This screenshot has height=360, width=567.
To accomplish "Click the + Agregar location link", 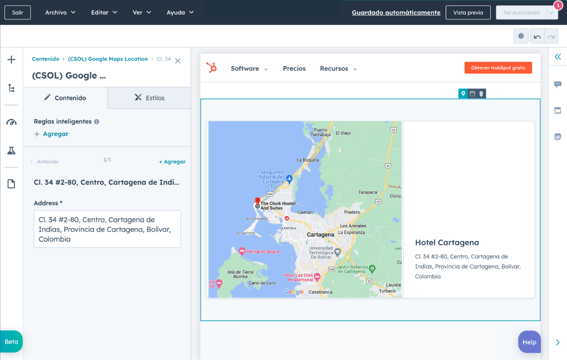I will pyautogui.click(x=172, y=162).
